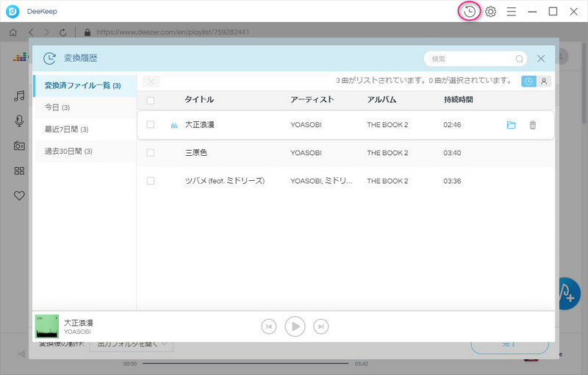Click the greyed-out remove X button
This screenshot has height=375, width=588.
coord(151,82)
